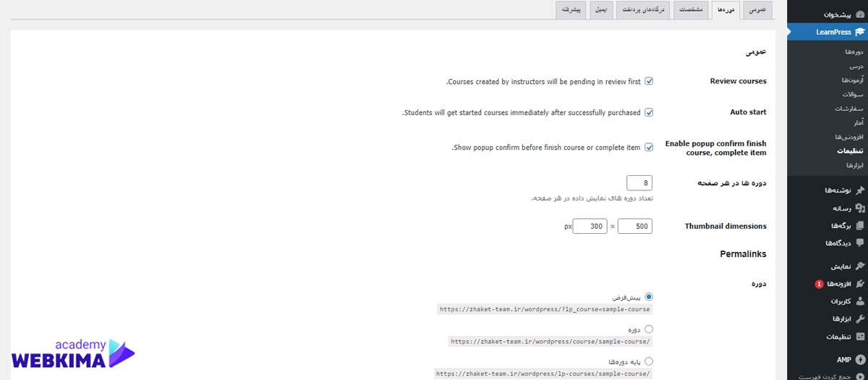Open the مشخصات settings tab
This screenshot has width=868, height=380.
(x=691, y=10)
